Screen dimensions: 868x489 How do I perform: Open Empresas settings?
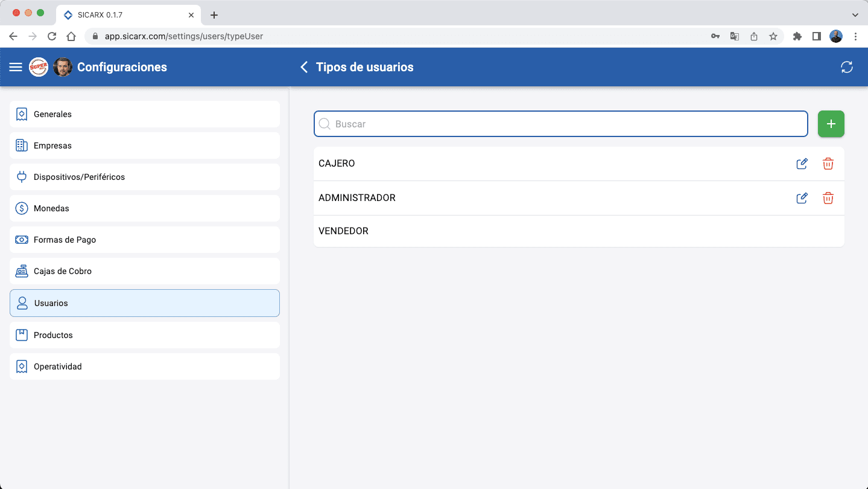point(145,145)
